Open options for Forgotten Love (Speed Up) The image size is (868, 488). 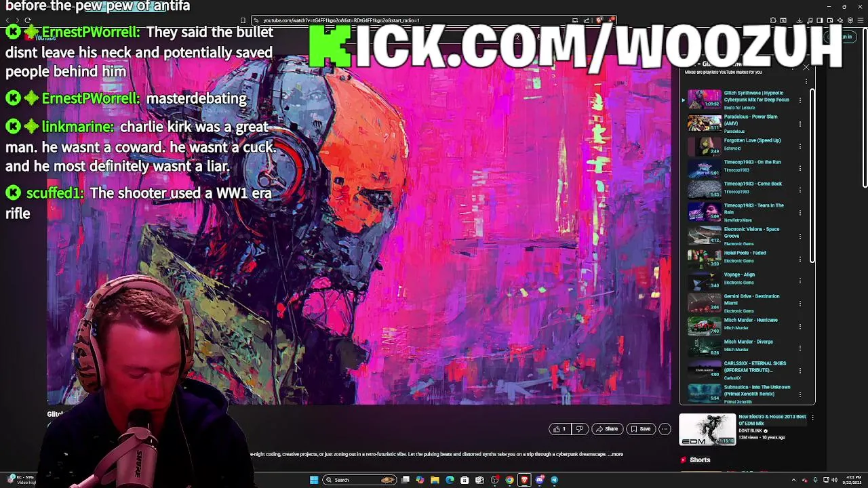[800, 146]
